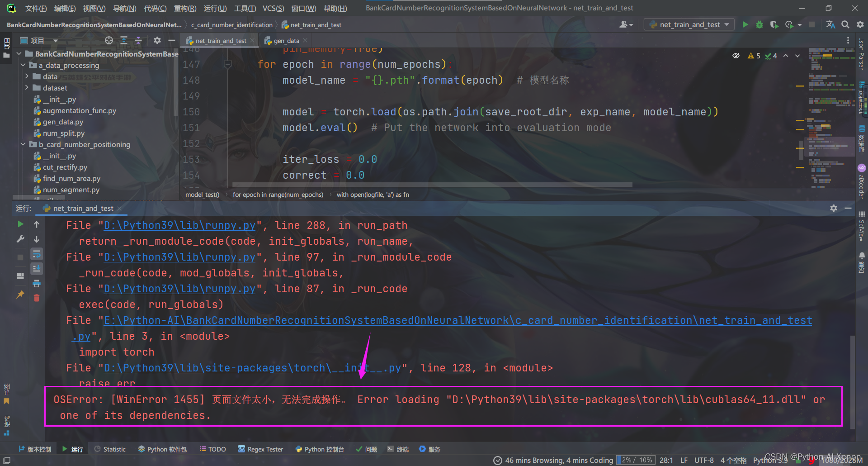Open the TODO tool window
Viewport: 868px width, 466px height.
(212, 449)
